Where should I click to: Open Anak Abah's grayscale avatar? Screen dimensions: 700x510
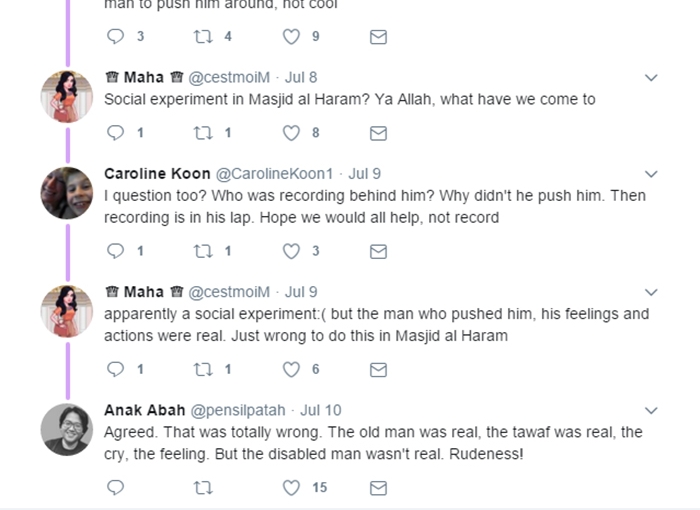coord(67,430)
